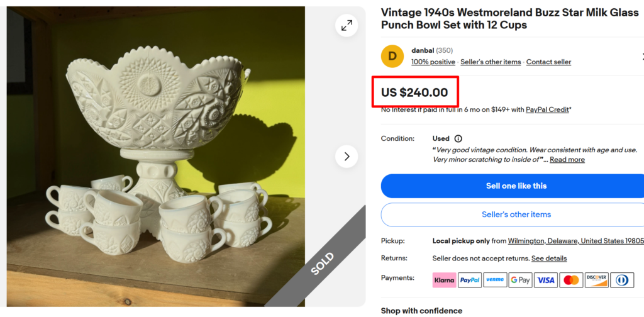Click the Visa card icon
This screenshot has height=317, width=644.
(x=546, y=280)
